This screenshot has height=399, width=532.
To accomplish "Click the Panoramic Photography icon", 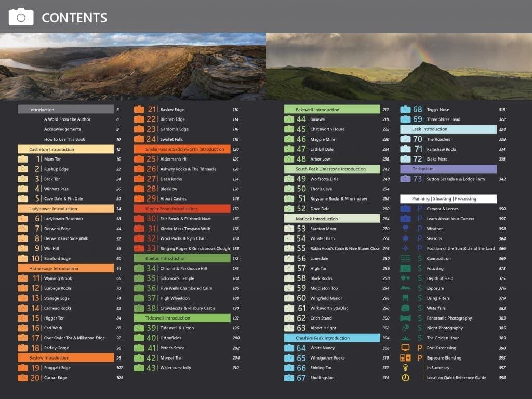I will pos(405,318).
